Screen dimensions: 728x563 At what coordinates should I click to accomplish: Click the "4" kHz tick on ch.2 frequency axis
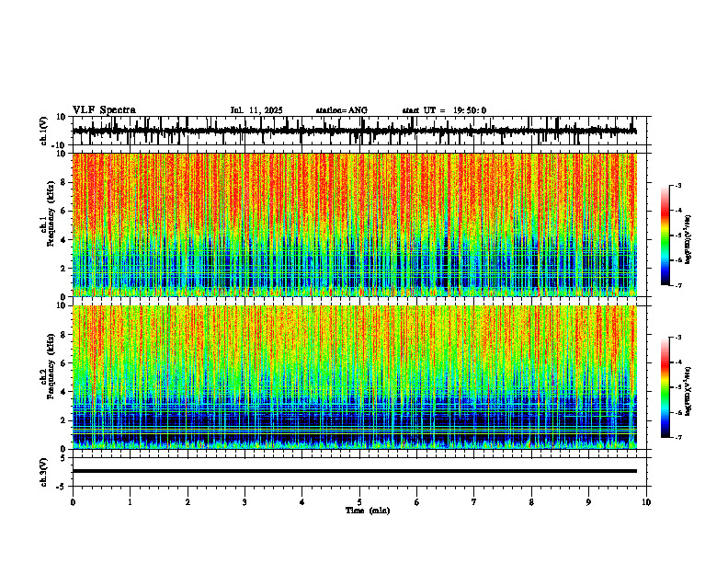63,392
